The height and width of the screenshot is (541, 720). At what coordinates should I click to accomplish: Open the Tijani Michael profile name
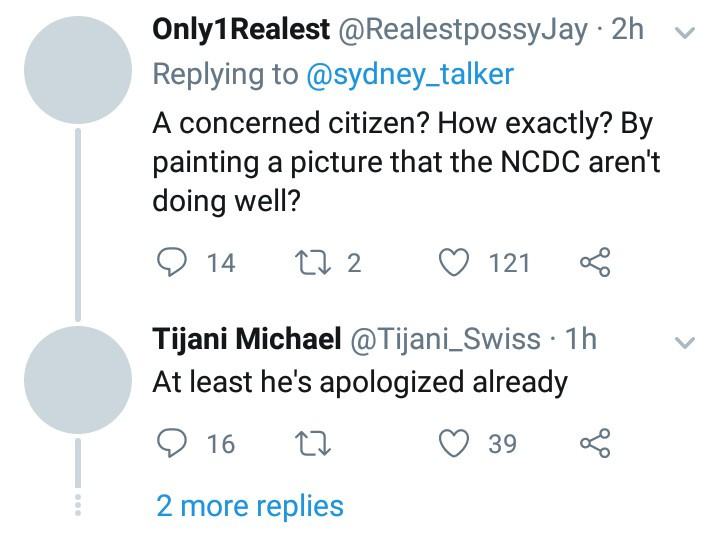coord(247,339)
